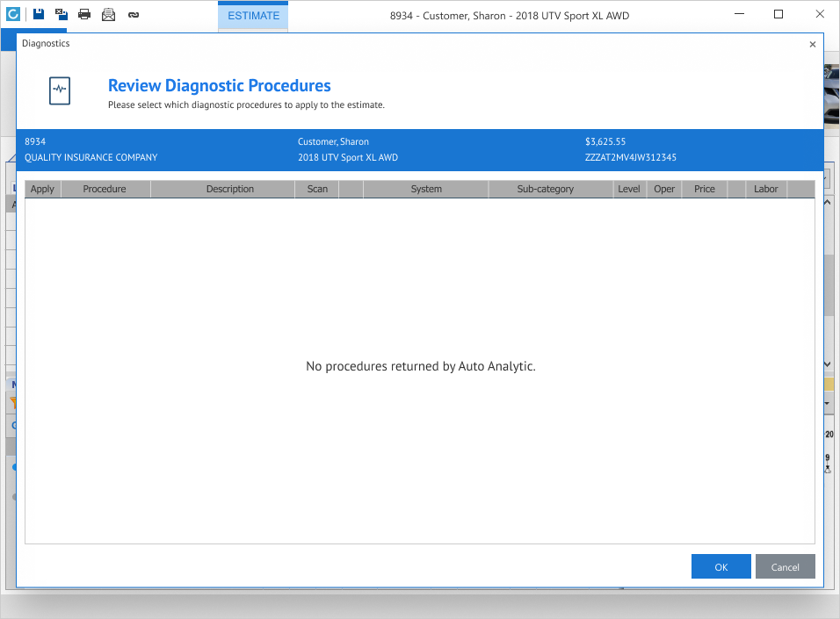Sort by the Procedure column header
The width and height of the screenshot is (840, 619).
point(105,189)
